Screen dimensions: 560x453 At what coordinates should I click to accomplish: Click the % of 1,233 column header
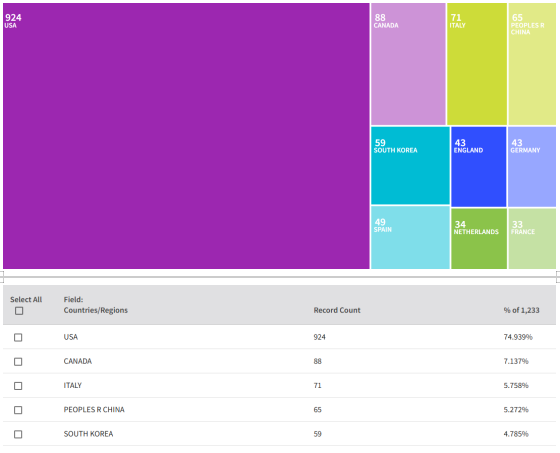pos(521,310)
